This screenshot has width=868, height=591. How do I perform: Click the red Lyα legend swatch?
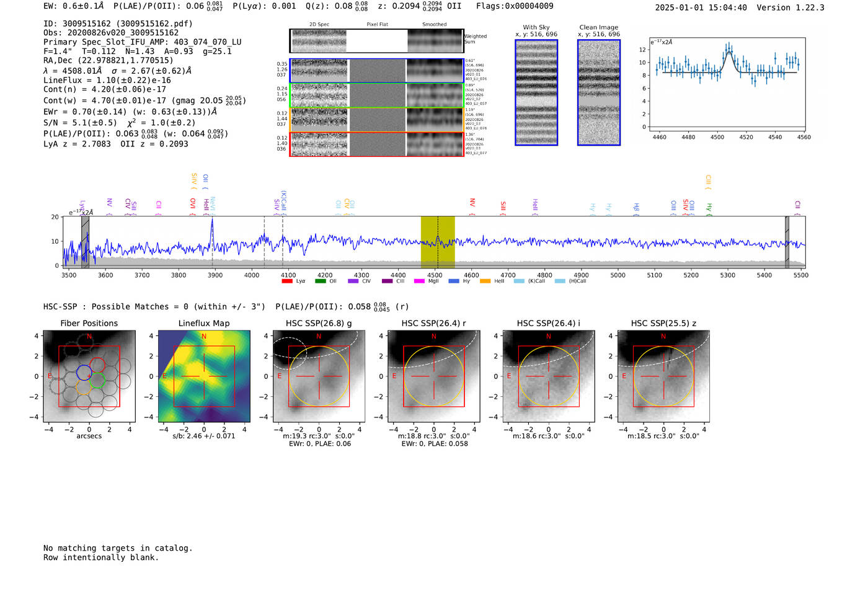[x=287, y=281]
